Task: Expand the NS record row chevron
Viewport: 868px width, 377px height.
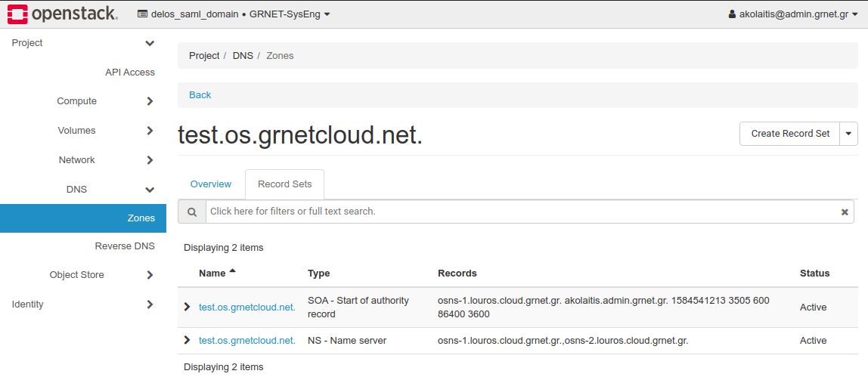Action: pos(188,340)
